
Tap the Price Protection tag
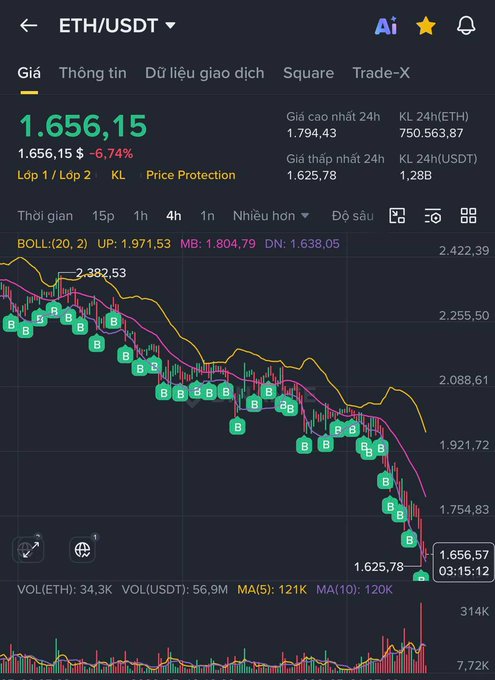[x=191, y=175]
